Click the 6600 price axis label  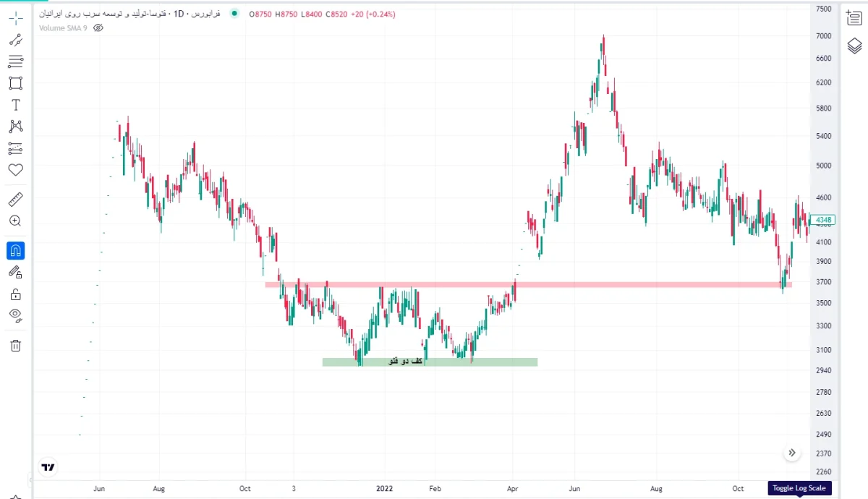coord(824,59)
